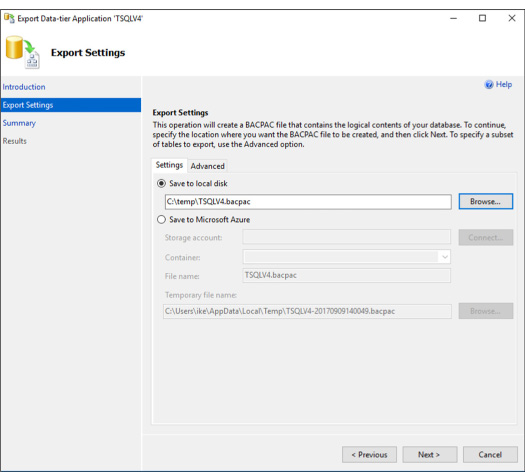Image resolution: width=525 pixels, height=472 pixels.
Task: Open the Settings tab
Action: pos(169,165)
